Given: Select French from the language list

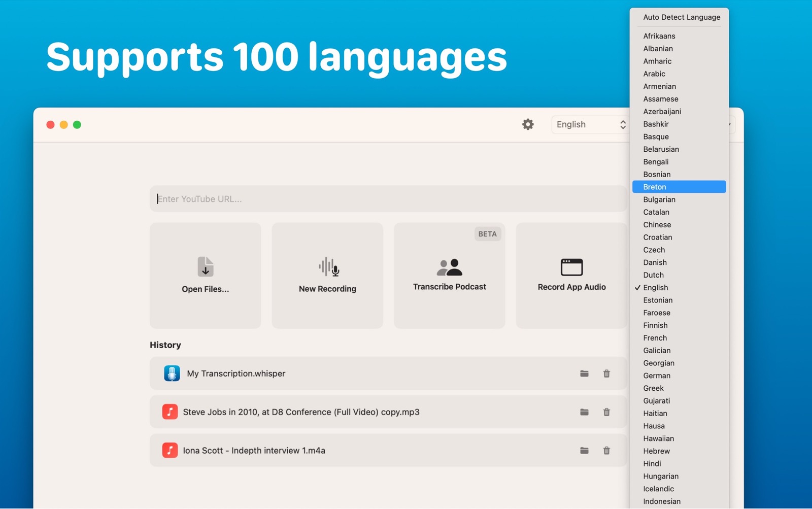Looking at the screenshot, I should (655, 338).
